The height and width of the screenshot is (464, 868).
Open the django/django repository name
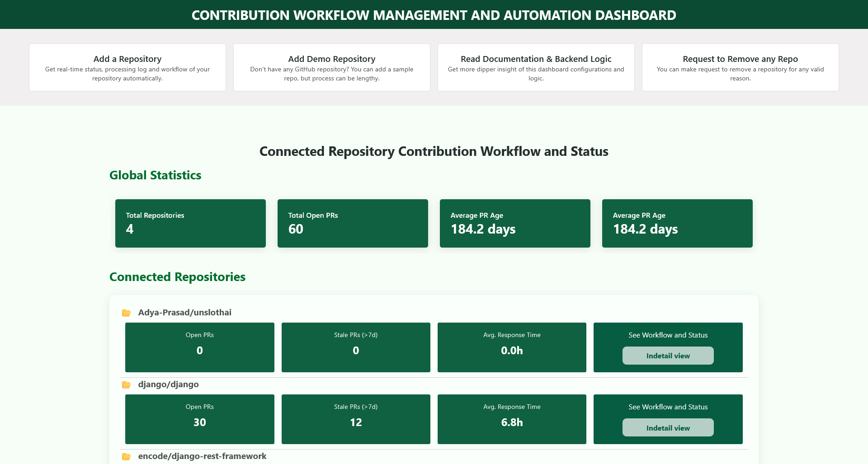[168, 384]
